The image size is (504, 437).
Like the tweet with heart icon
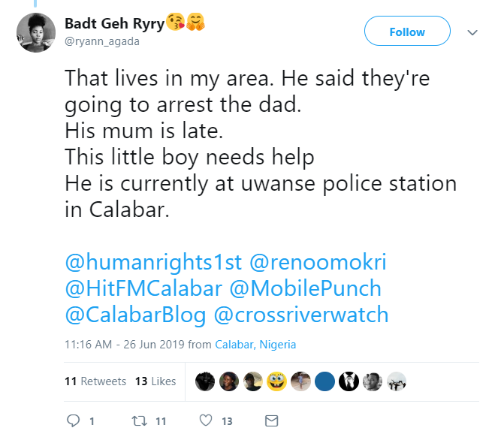pos(205,421)
